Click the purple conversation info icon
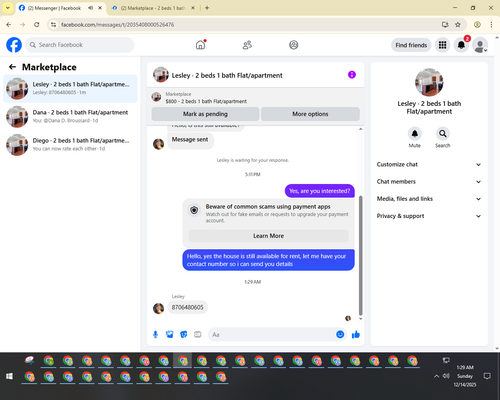The height and width of the screenshot is (400, 500). point(352,75)
